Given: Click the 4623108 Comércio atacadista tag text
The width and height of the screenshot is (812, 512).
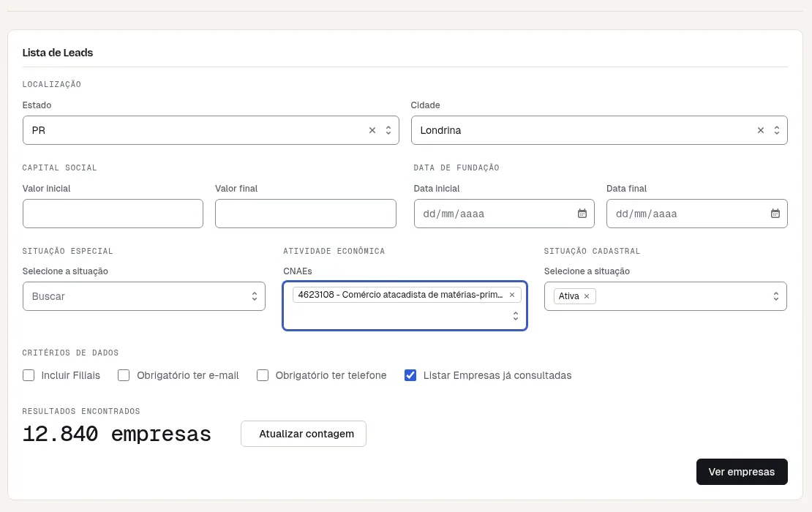Looking at the screenshot, I should pyautogui.click(x=400, y=295).
